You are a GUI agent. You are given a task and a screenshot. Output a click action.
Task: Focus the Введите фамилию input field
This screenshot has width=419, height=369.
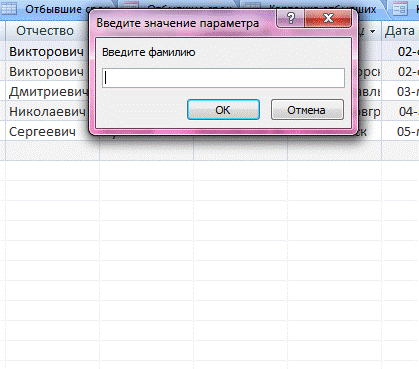point(223,78)
